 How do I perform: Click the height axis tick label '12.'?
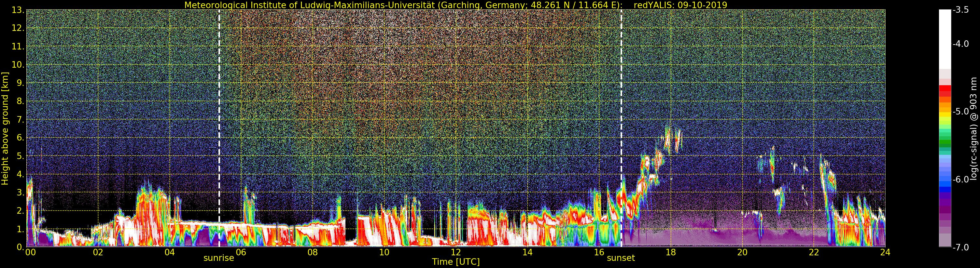18,28
